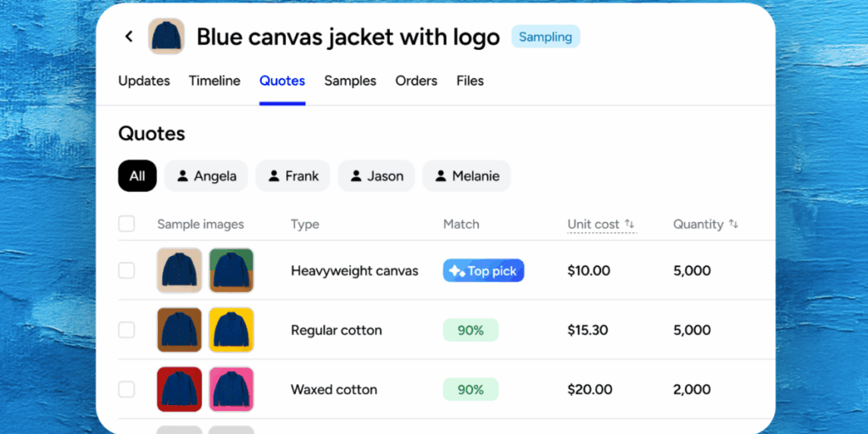The height and width of the screenshot is (434, 868).
Task: Switch to the Samples tab
Action: coord(350,81)
